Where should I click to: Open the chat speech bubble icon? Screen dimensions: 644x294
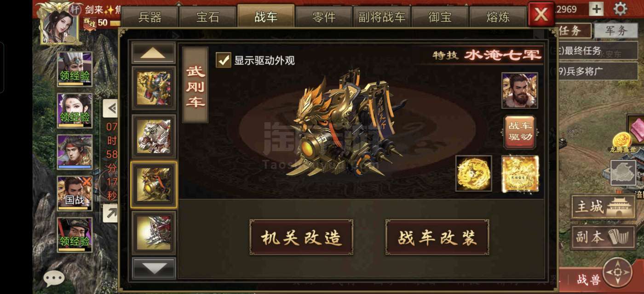54,278
